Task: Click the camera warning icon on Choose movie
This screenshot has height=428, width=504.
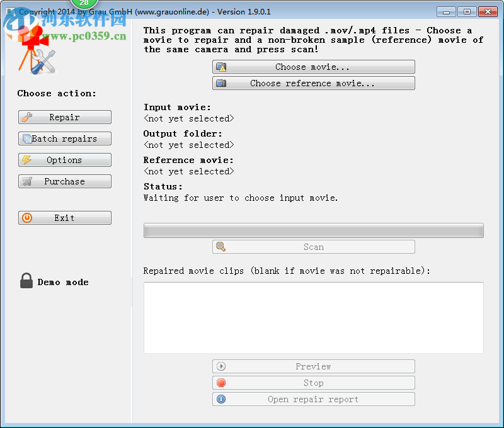Action: 221,67
